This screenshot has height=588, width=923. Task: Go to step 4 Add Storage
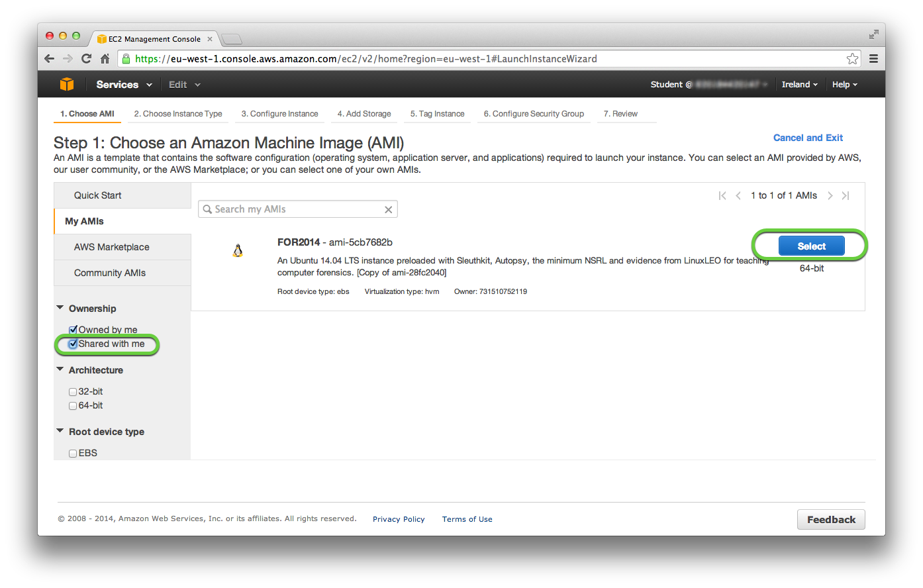(x=364, y=114)
